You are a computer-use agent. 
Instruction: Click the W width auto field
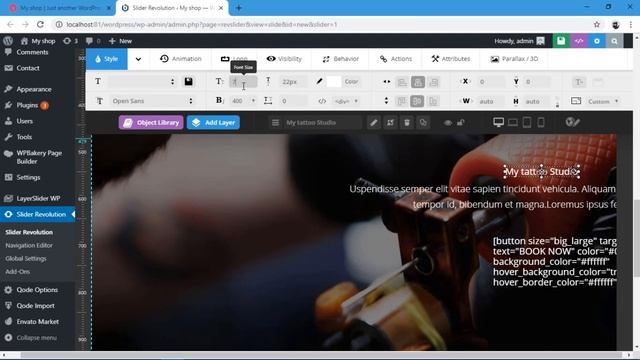pyautogui.click(x=490, y=101)
